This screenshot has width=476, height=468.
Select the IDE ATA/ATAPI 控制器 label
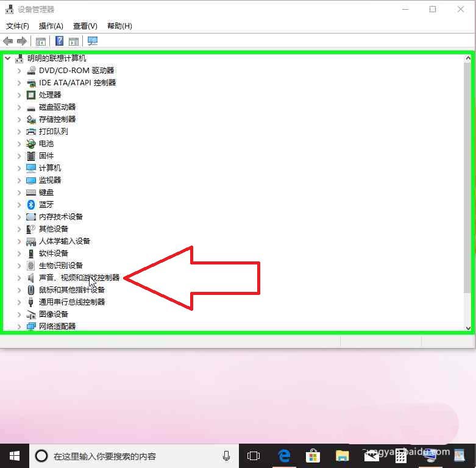(x=77, y=82)
